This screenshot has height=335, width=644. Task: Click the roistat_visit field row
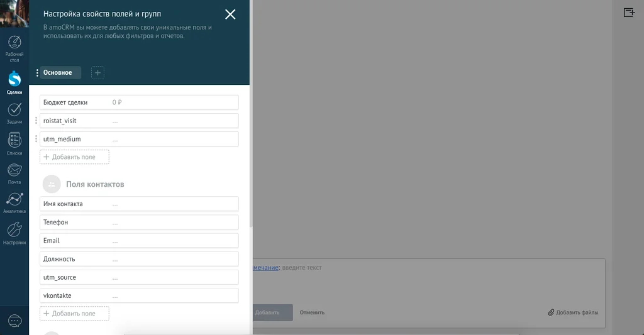click(x=139, y=121)
